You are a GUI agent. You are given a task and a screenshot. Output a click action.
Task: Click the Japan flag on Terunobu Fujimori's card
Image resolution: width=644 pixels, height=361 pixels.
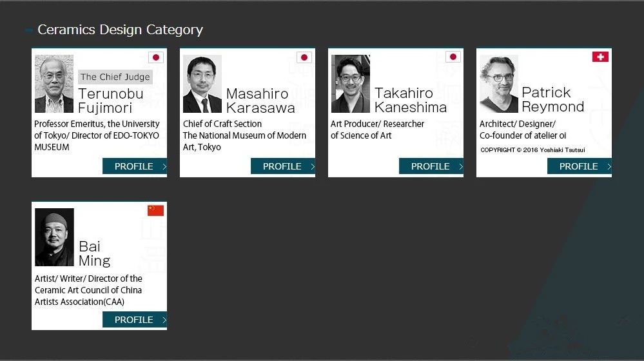[155, 57]
